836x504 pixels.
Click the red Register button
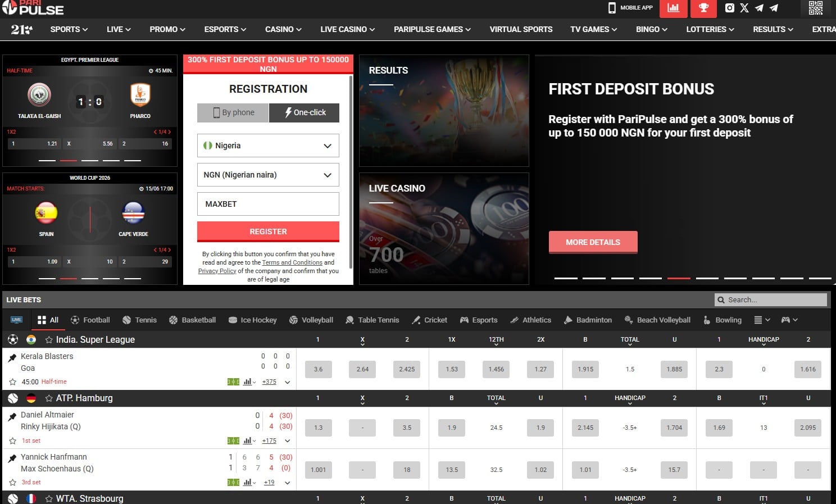(x=268, y=231)
